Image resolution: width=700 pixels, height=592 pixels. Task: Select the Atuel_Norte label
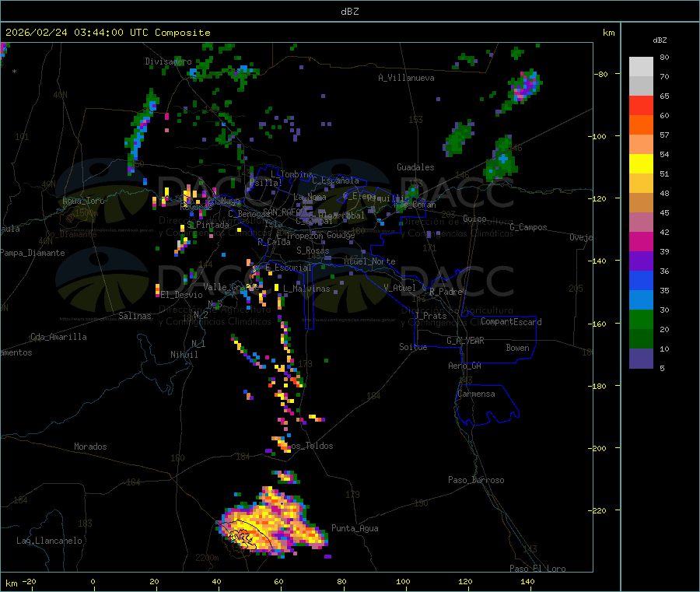click(369, 261)
